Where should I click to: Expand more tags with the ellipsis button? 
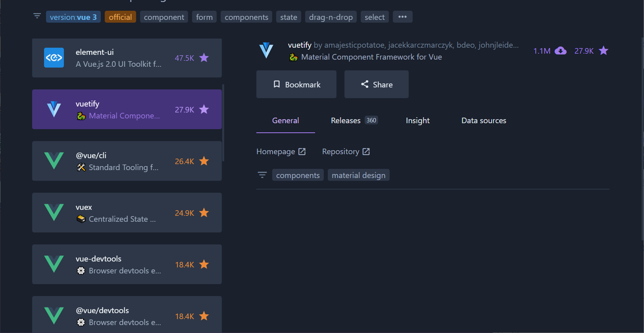tap(403, 17)
